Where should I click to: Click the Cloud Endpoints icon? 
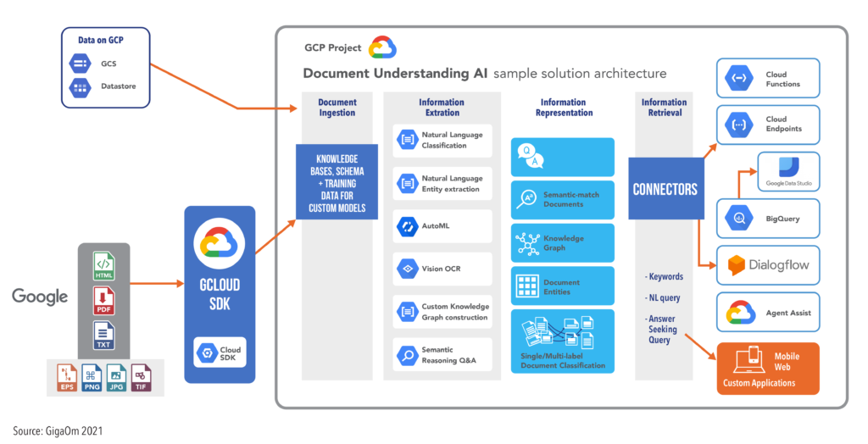click(739, 125)
